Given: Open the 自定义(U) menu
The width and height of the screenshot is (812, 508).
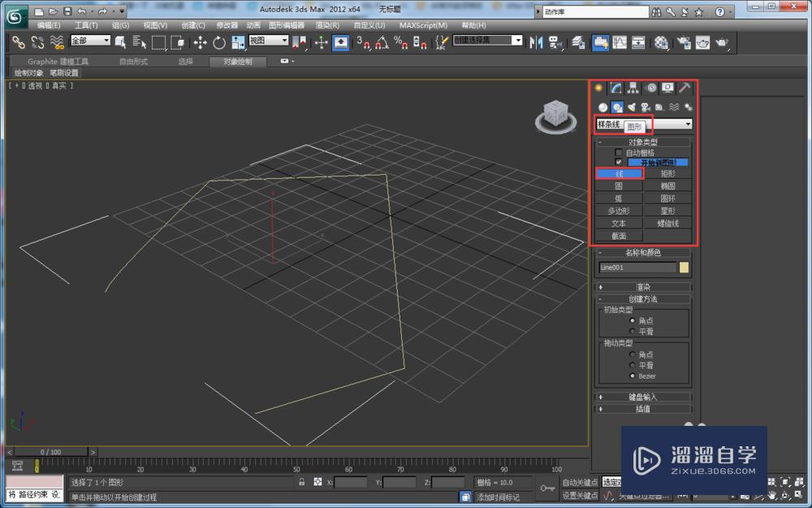Looking at the screenshot, I should tap(369, 25).
